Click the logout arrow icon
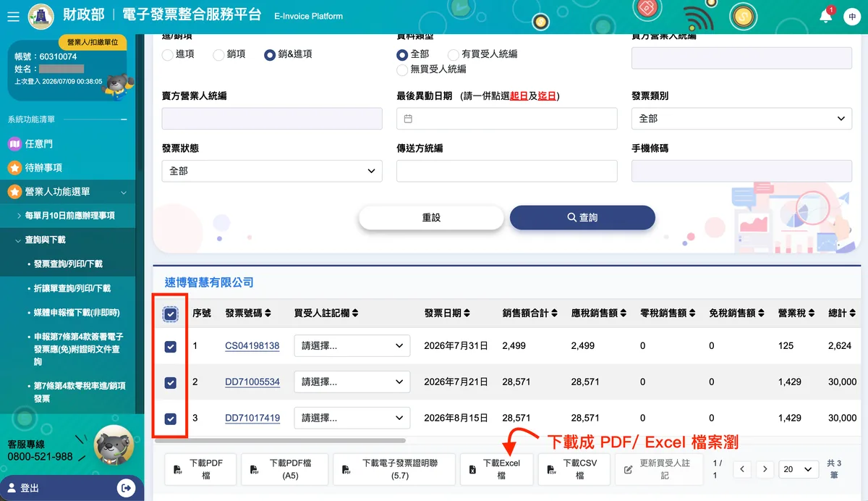The image size is (868, 501). pyautogui.click(x=126, y=488)
